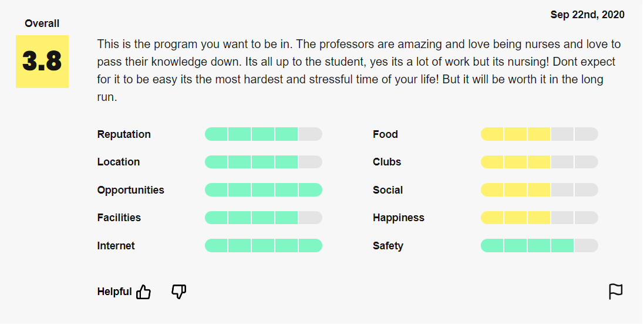The image size is (644, 325).
Task: Click the Reputation rating bar
Action: pos(263,134)
